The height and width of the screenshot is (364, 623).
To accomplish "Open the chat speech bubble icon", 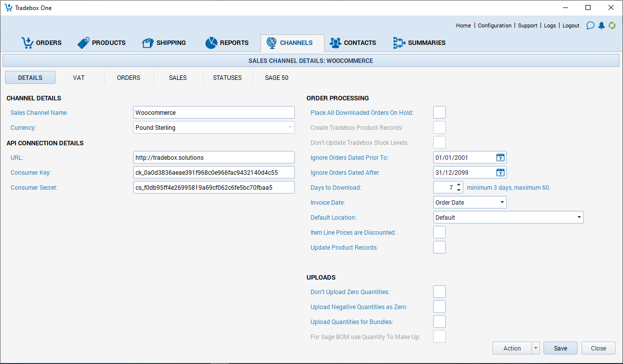I will coord(590,25).
